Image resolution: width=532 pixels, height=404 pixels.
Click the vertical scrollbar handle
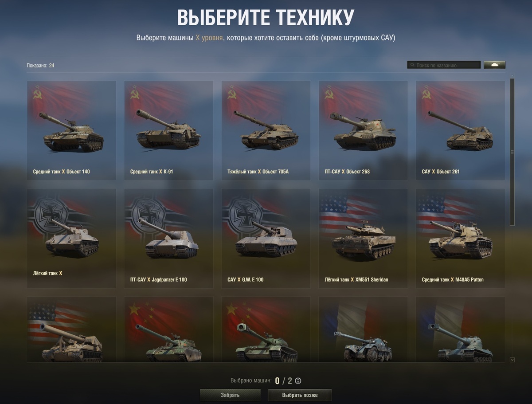[512, 152]
